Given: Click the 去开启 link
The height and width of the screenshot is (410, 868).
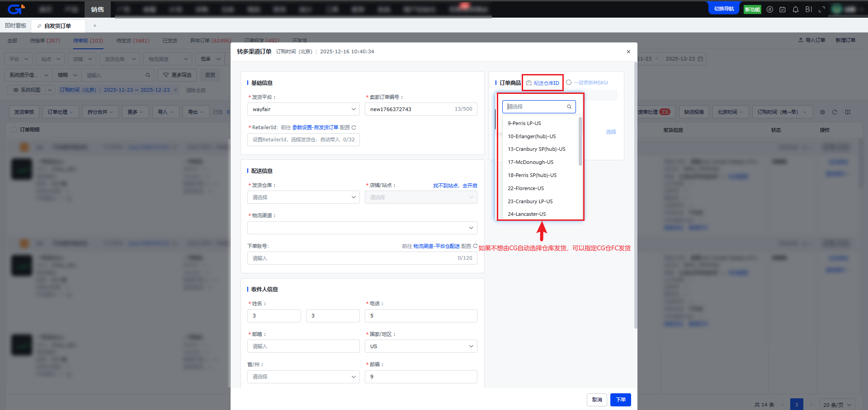Looking at the screenshot, I should (x=470, y=186).
